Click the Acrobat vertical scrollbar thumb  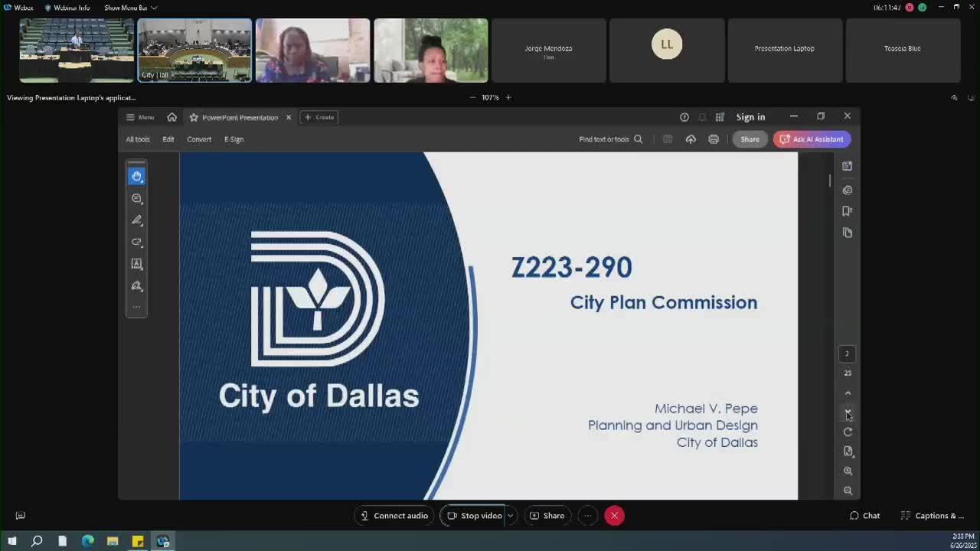coord(830,181)
